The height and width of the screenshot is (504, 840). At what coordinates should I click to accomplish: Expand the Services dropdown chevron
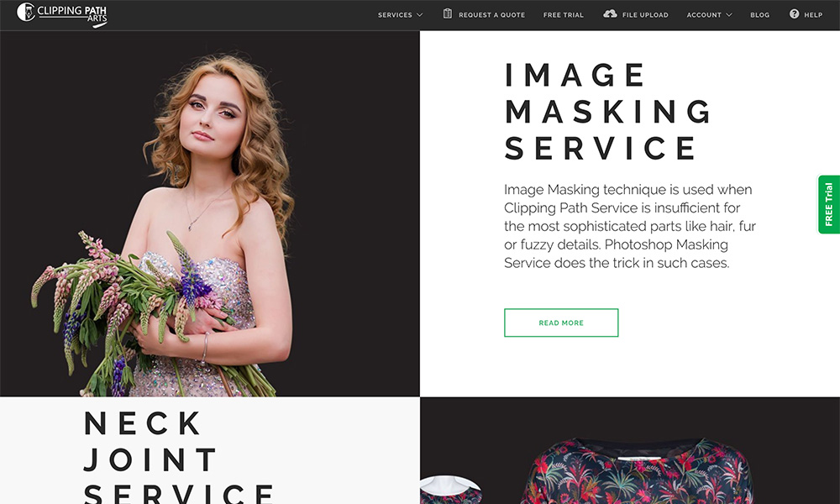coord(420,15)
